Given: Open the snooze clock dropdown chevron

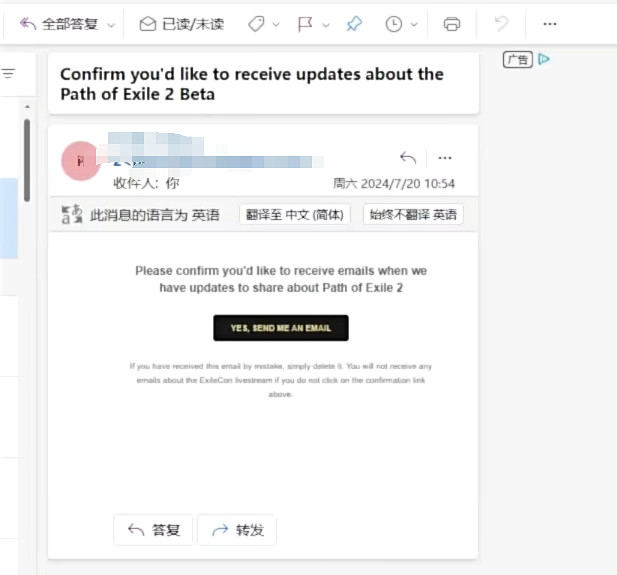Looking at the screenshot, I should pos(414,24).
